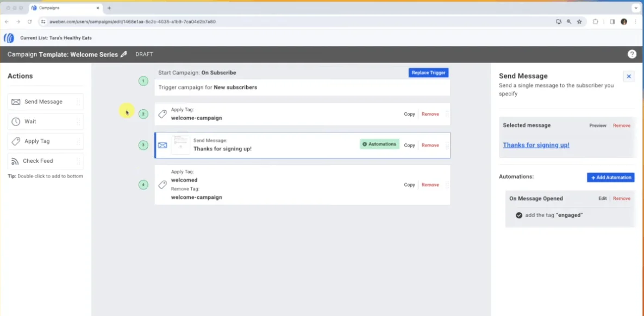Open help via the question mark icon
Image resolution: width=644 pixels, height=316 pixels.
point(632,54)
